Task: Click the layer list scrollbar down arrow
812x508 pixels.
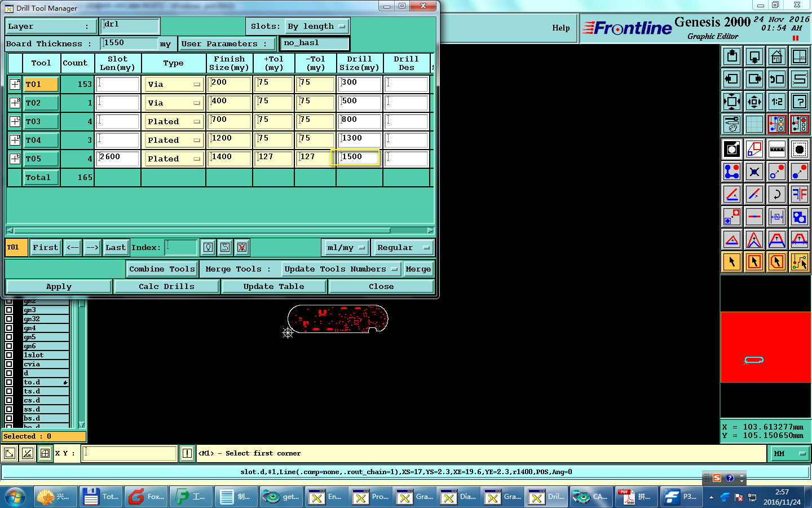Action: 82,424
